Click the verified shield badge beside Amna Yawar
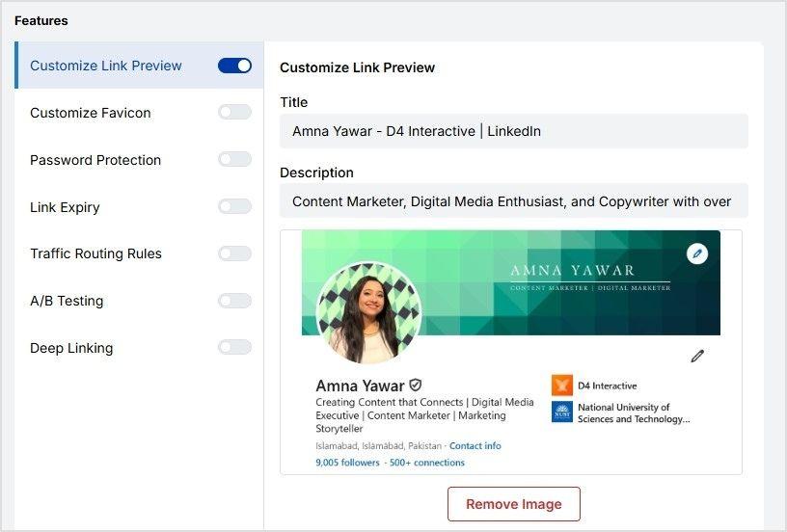 [x=416, y=385]
